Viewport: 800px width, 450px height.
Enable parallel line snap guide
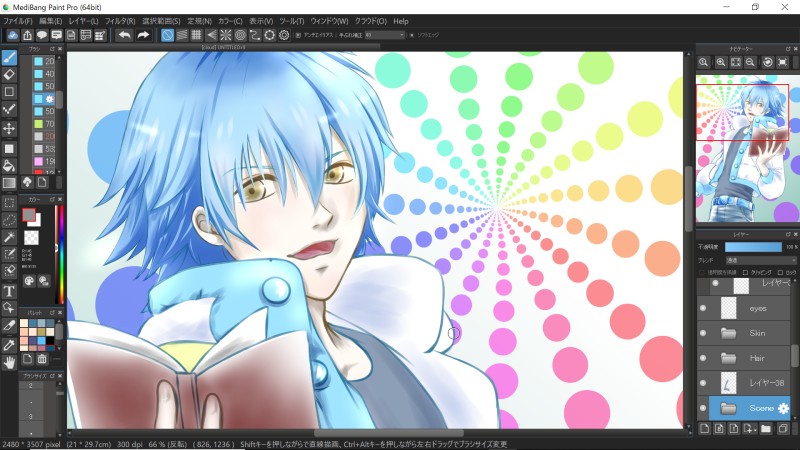pos(182,35)
